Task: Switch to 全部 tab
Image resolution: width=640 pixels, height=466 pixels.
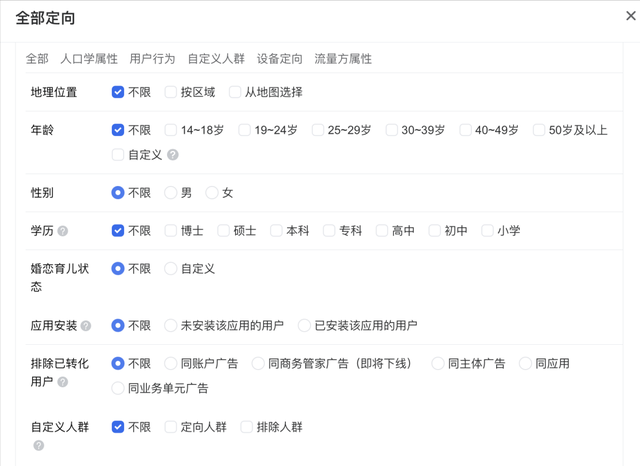Action: 37,59
